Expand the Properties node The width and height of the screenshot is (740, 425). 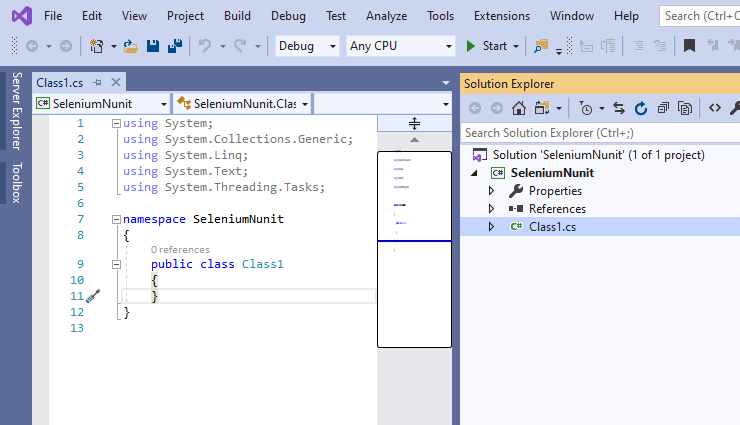point(491,191)
